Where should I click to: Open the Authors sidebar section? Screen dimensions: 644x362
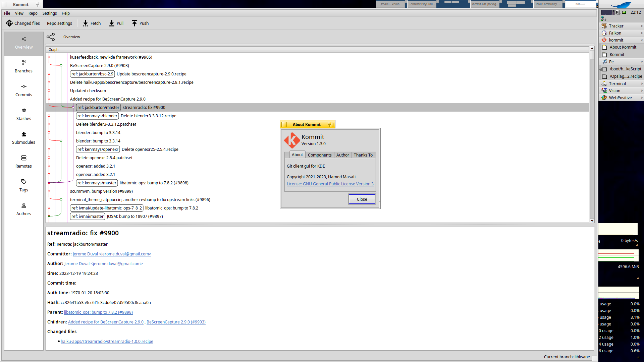point(24,209)
